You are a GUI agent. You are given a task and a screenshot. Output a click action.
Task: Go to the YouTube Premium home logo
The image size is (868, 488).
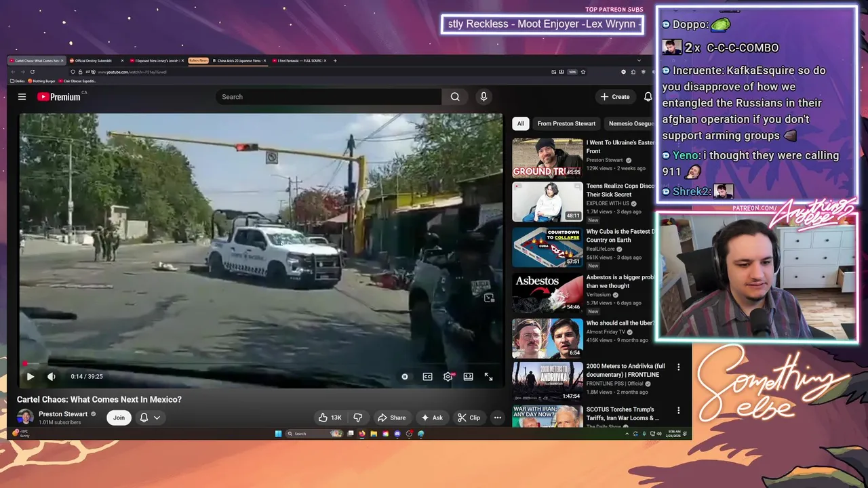[x=59, y=97]
